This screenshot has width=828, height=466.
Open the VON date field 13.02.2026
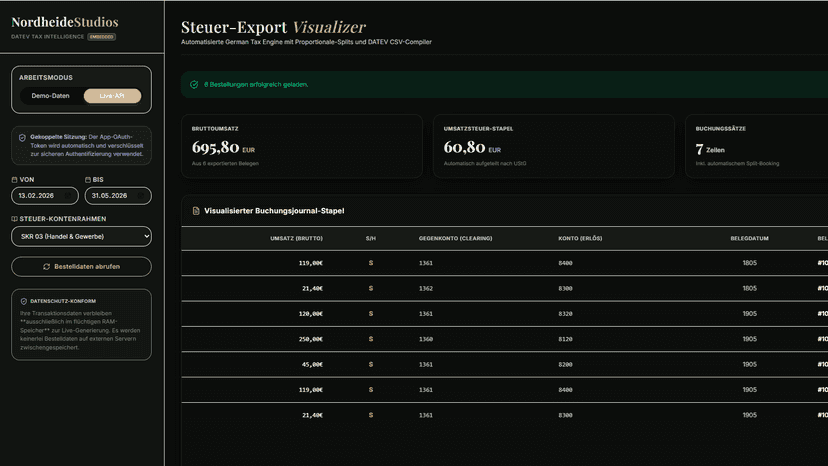coord(45,195)
